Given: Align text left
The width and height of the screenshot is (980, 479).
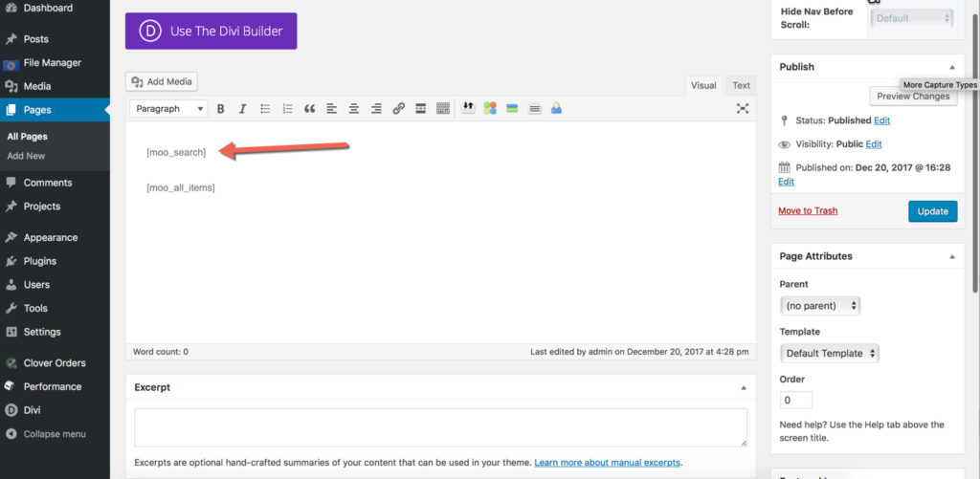Looking at the screenshot, I should [332, 109].
